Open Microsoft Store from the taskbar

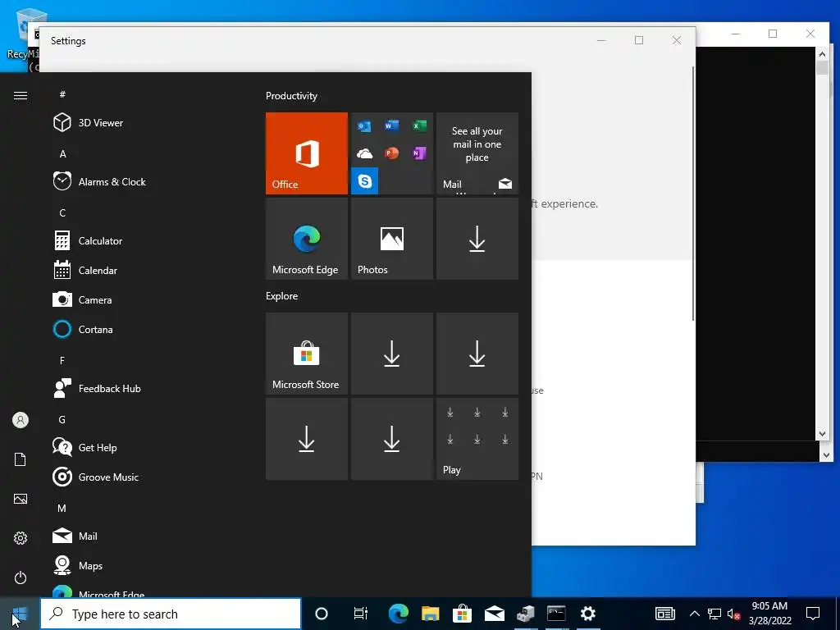462,614
